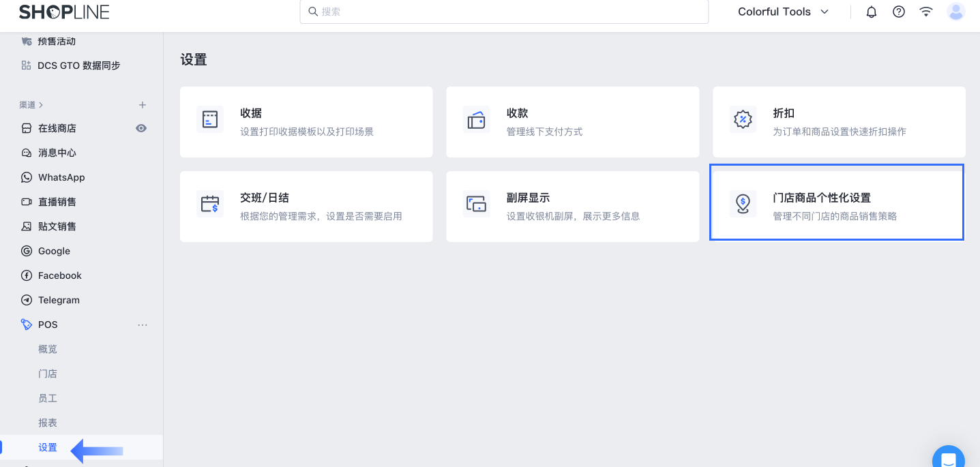
Task: Open the Colorful Tools store dropdown
Action: coord(783,12)
